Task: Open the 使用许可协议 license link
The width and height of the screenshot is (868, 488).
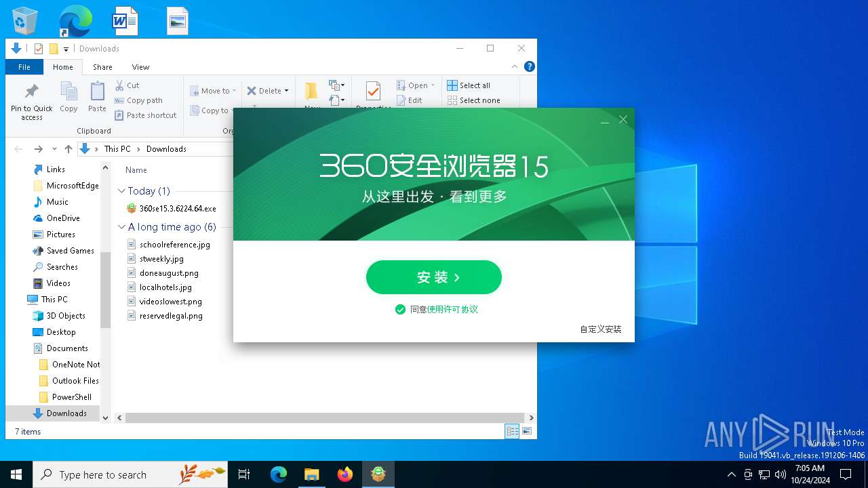Action: click(452, 309)
